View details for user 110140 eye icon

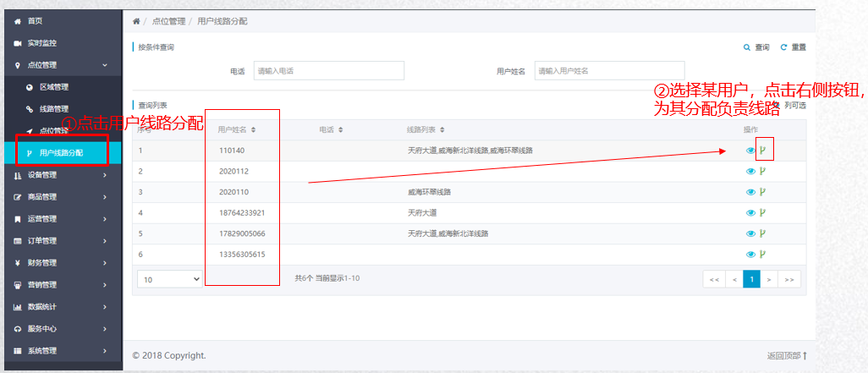coord(750,151)
